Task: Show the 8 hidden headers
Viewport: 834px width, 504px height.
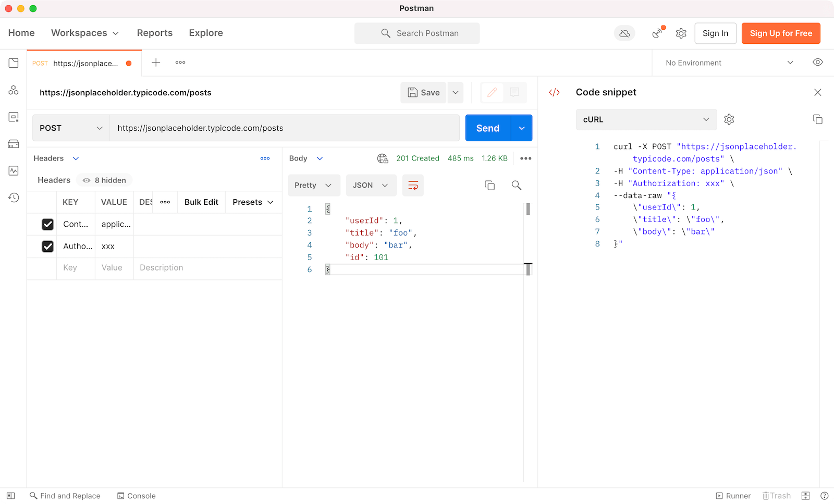Action: point(104,180)
